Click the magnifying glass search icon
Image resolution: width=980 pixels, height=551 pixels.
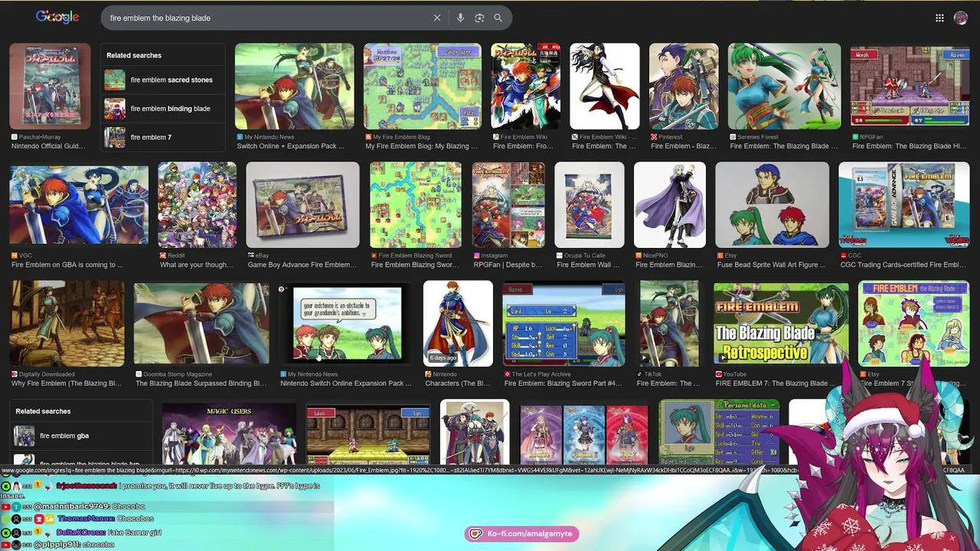click(x=498, y=18)
